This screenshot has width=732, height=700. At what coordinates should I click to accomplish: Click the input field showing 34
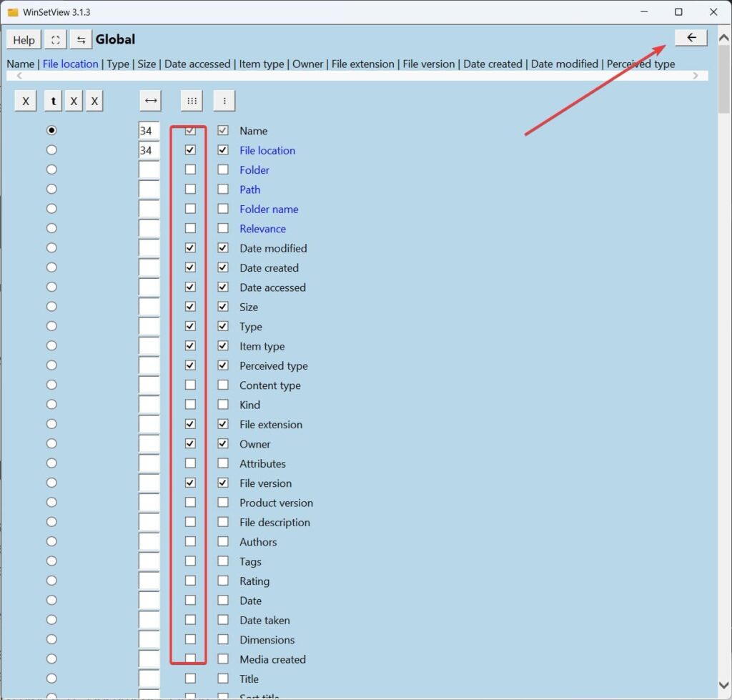coord(149,130)
